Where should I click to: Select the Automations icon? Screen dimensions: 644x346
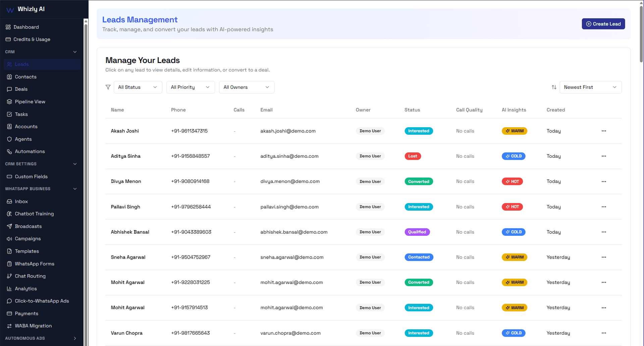point(9,151)
